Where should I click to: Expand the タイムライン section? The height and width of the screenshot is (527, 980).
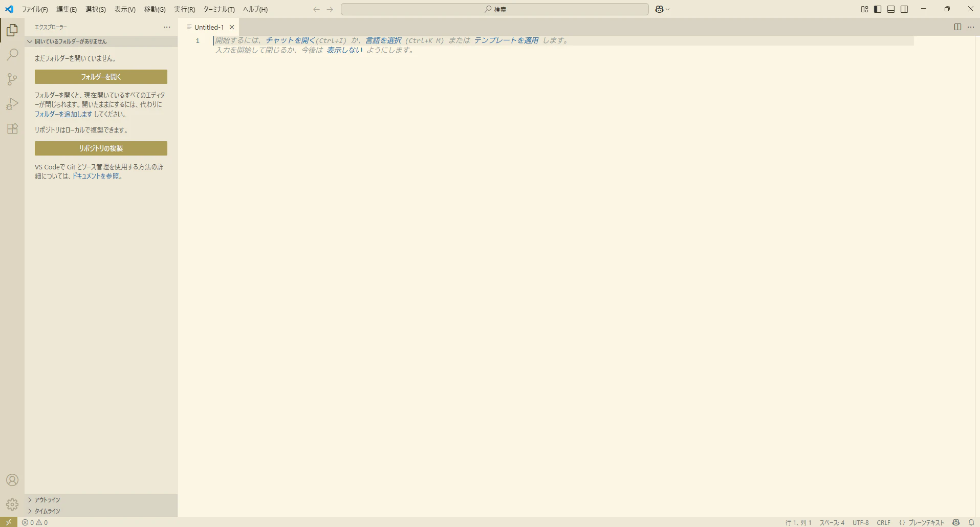tap(101, 511)
